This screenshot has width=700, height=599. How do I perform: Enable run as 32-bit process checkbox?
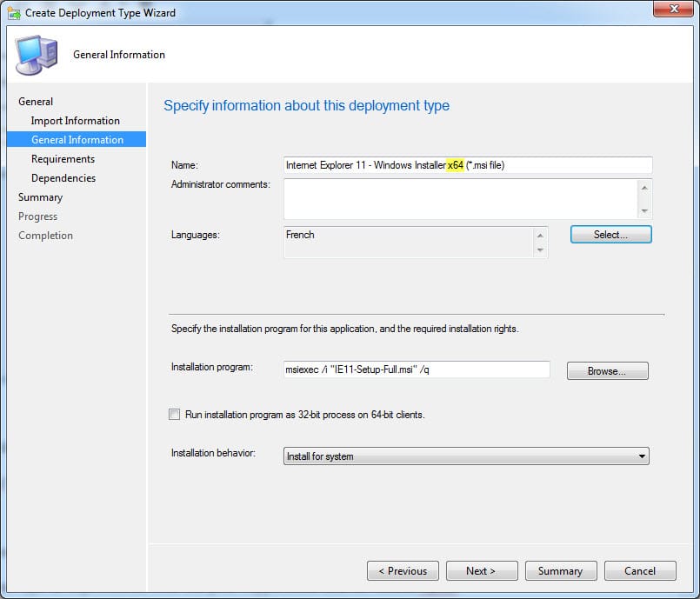pos(175,415)
